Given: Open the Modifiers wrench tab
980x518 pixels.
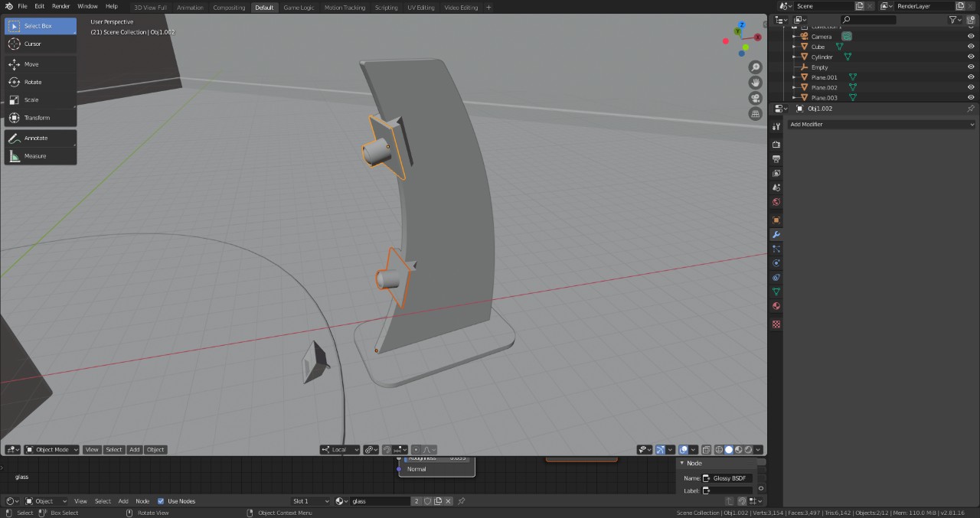Looking at the screenshot, I should point(776,234).
